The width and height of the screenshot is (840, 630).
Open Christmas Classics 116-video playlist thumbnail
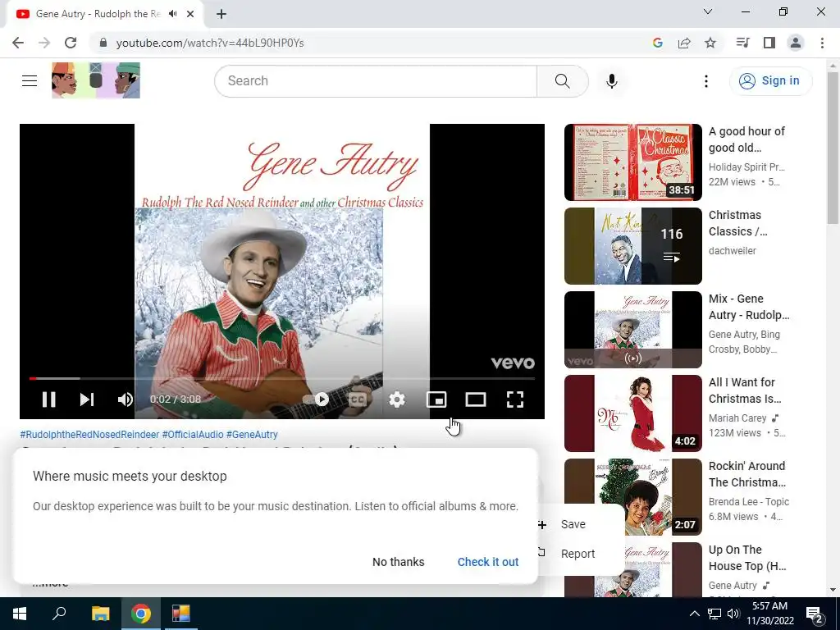pyautogui.click(x=632, y=246)
